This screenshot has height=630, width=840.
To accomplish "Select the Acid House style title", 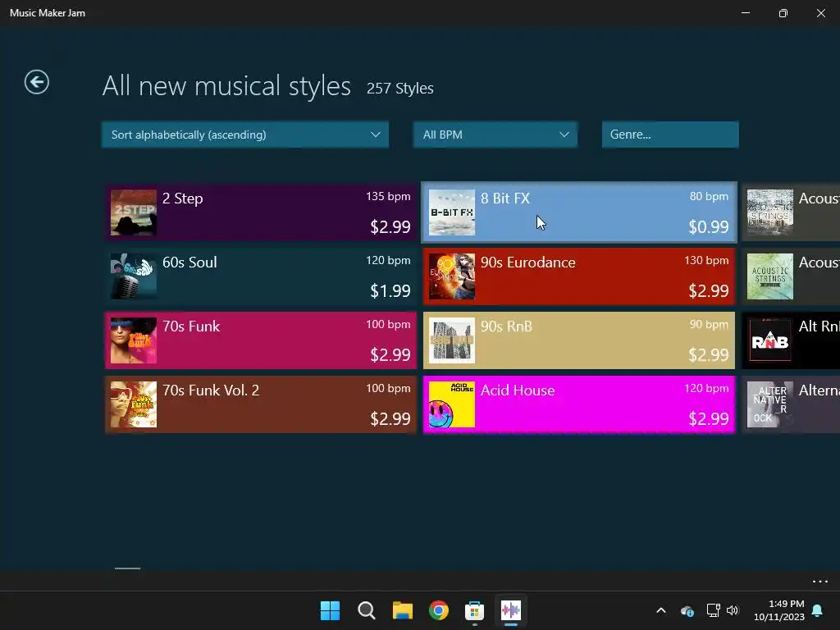I will pos(518,390).
